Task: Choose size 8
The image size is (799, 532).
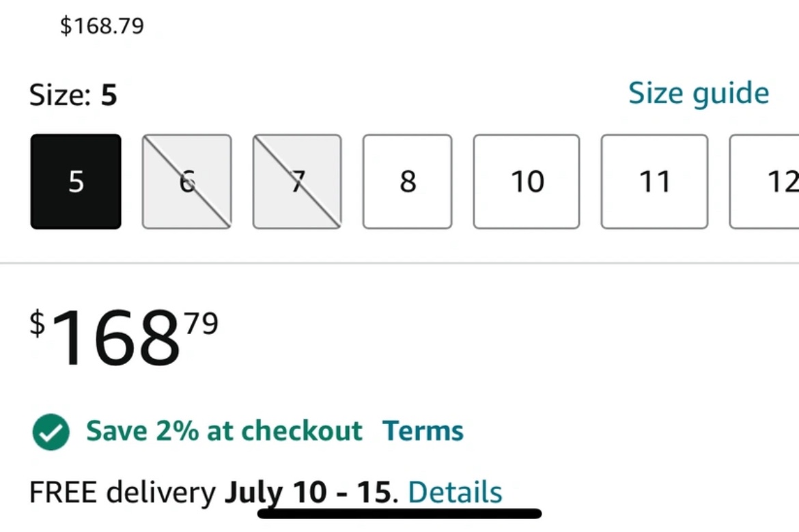Action: 407,182
